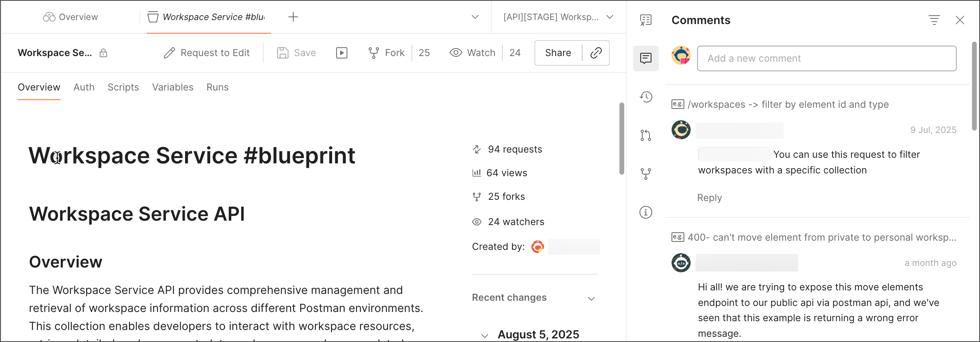Filter comments using the filter icon
This screenshot has width=980, height=342.
tap(934, 20)
